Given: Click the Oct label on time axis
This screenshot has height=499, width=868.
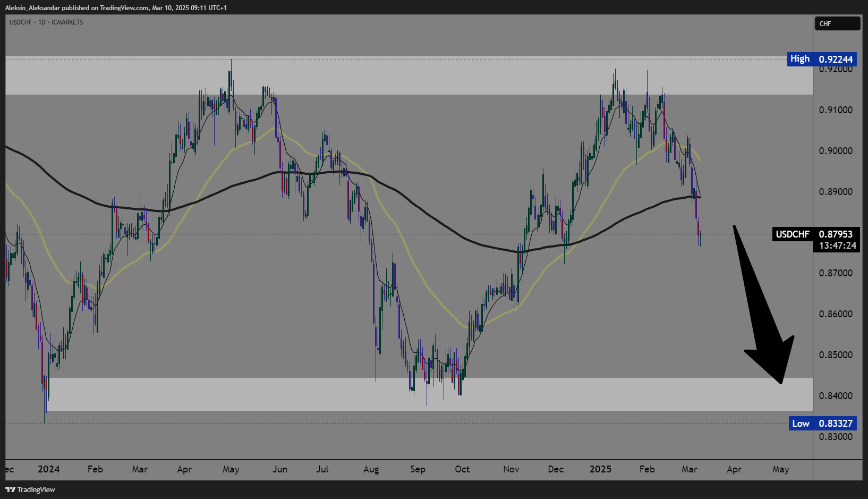Looking at the screenshot, I should (462, 469).
